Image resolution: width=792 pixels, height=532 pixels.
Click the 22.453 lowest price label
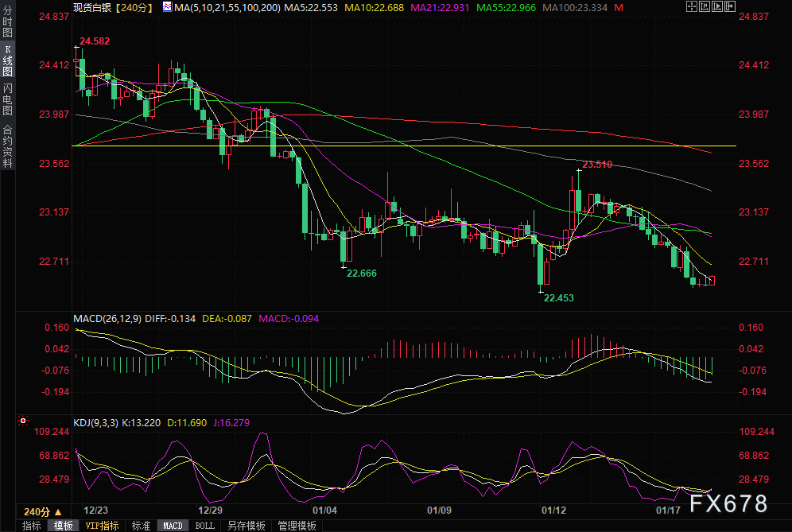click(559, 298)
